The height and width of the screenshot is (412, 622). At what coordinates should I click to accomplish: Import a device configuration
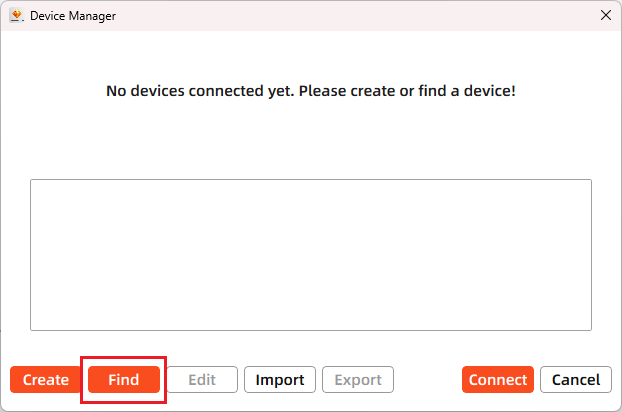pyautogui.click(x=280, y=380)
